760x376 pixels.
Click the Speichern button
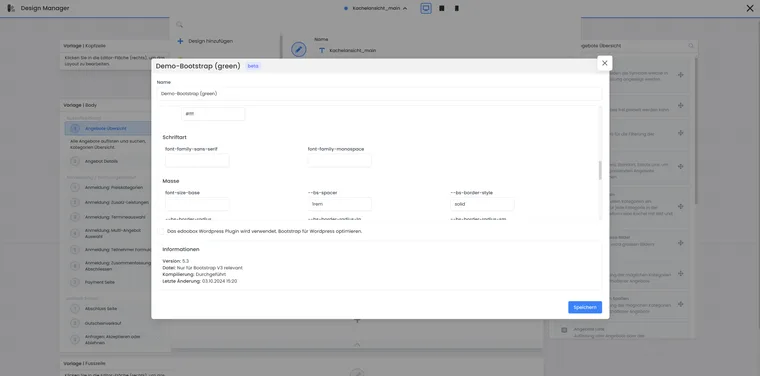click(585, 307)
